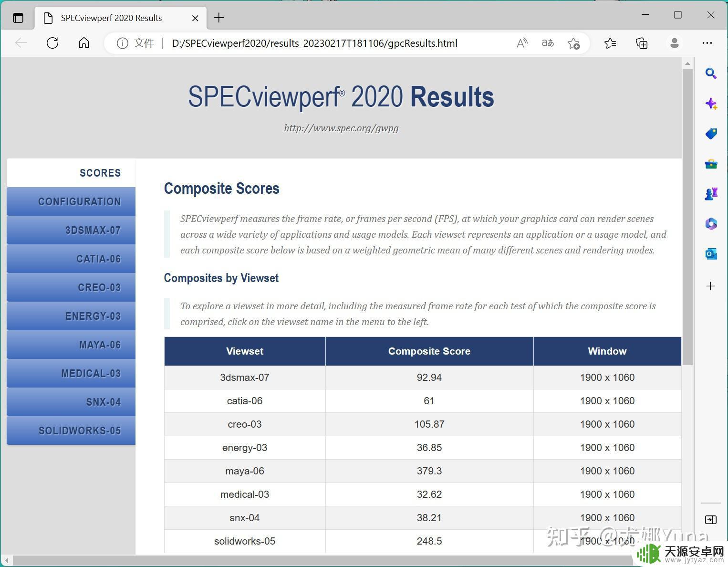Image resolution: width=728 pixels, height=567 pixels.
Task: Open the Tools briefcase sidebar icon
Action: pos(711,164)
